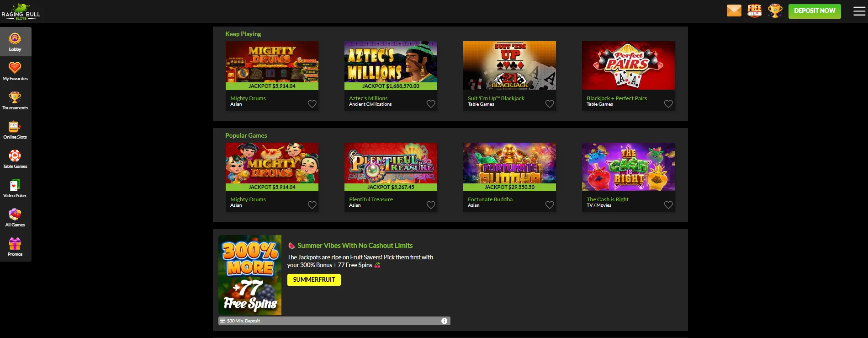Viewport: 868px width, 338px height.
Task: Launch Suit 'Em Up Blackjack thumbnail
Action: (509, 65)
